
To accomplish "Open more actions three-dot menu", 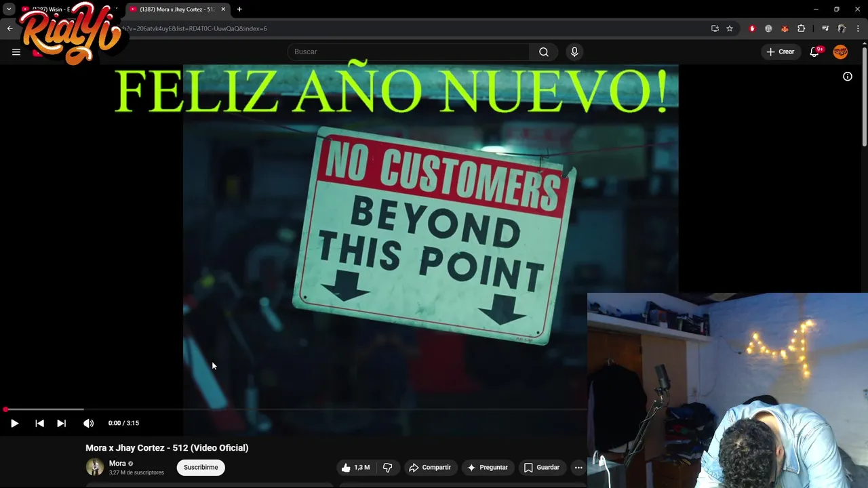I will 578,467.
